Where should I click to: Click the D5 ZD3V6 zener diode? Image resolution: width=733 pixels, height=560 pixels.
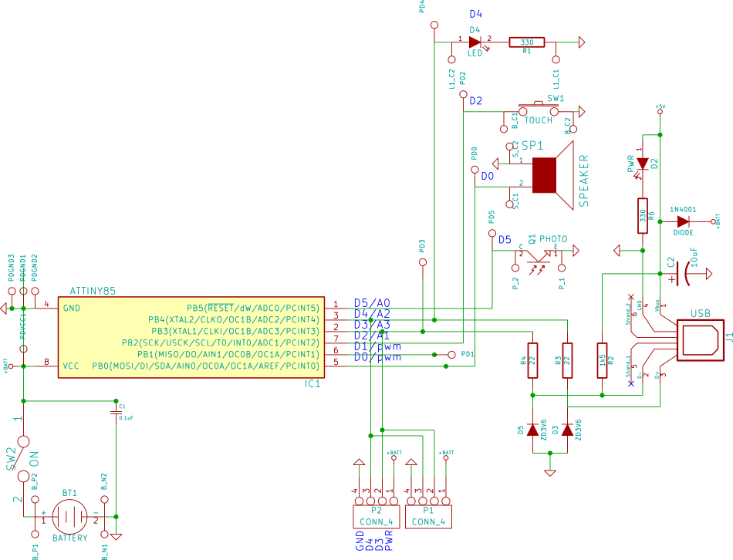[x=532, y=430]
